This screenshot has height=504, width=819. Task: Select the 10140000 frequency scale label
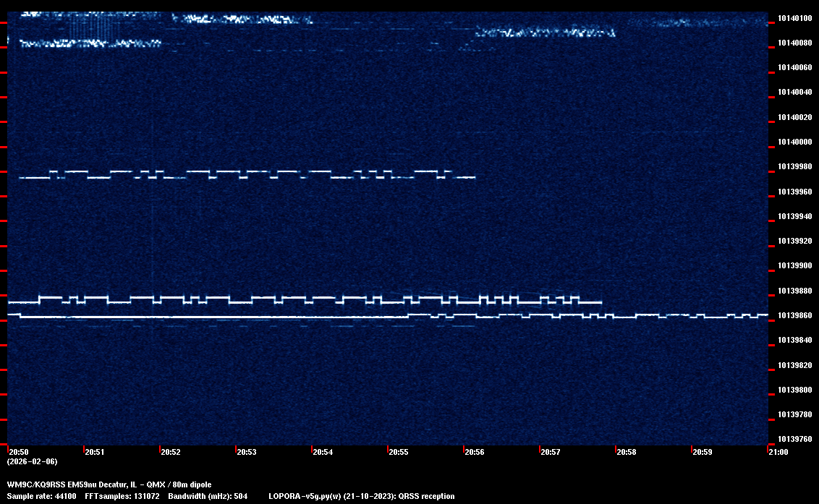tap(794, 142)
